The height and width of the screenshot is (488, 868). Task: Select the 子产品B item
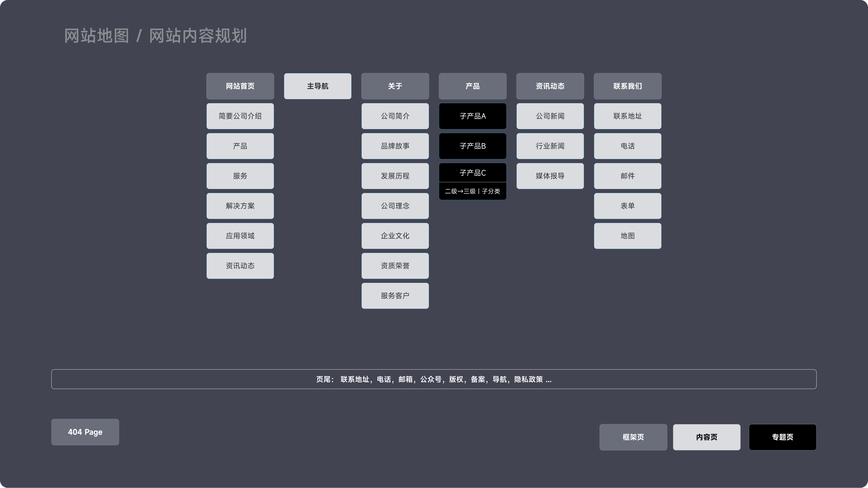473,146
